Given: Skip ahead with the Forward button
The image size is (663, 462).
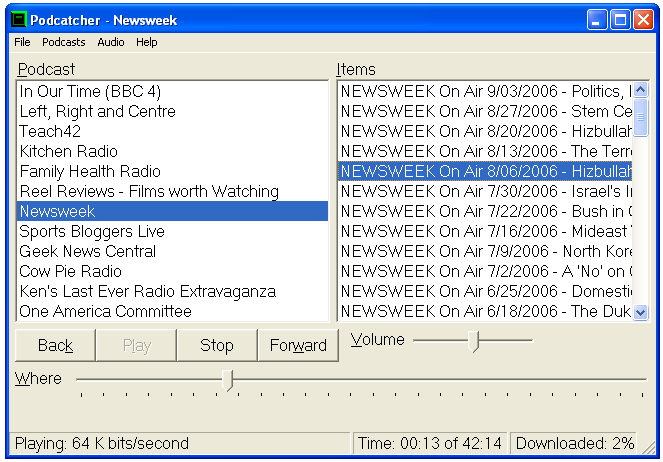Looking at the screenshot, I should (x=298, y=345).
